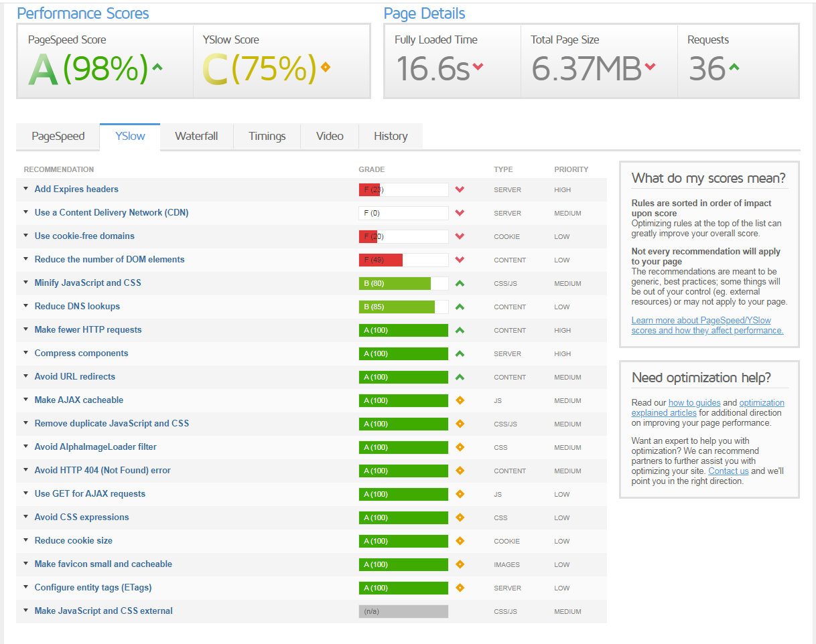Image resolution: width=816 pixels, height=644 pixels.
Task: Click the gray n/a grade bar
Action: coord(403,611)
